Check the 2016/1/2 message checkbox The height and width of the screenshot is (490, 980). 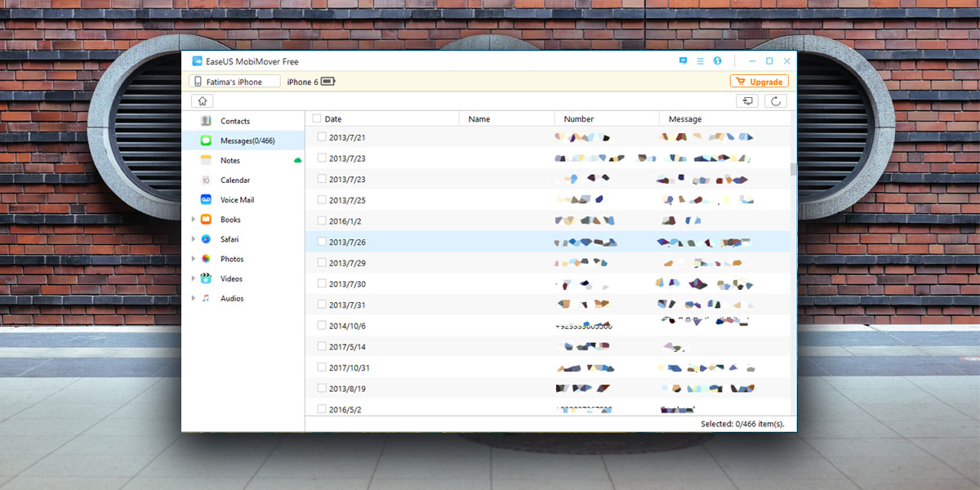pyautogui.click(x=322, y=220)
